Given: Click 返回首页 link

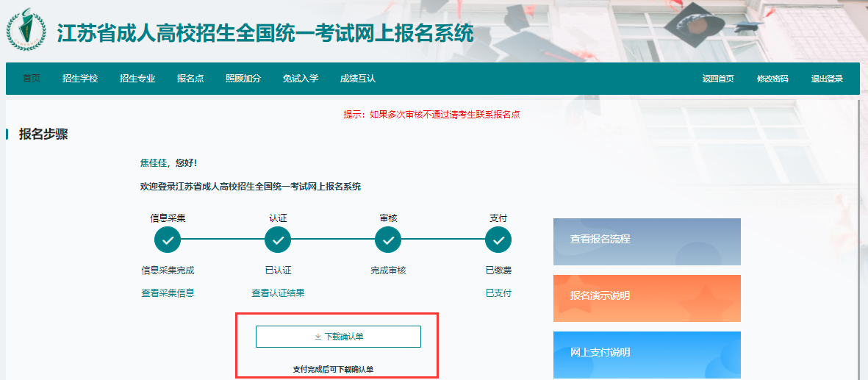Looking at the screenshot, I should pyautogui.click(x=718, y=79).
